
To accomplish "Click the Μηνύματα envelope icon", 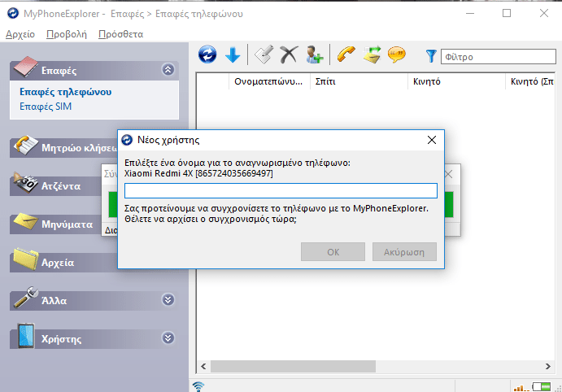I will pos(25,221).
